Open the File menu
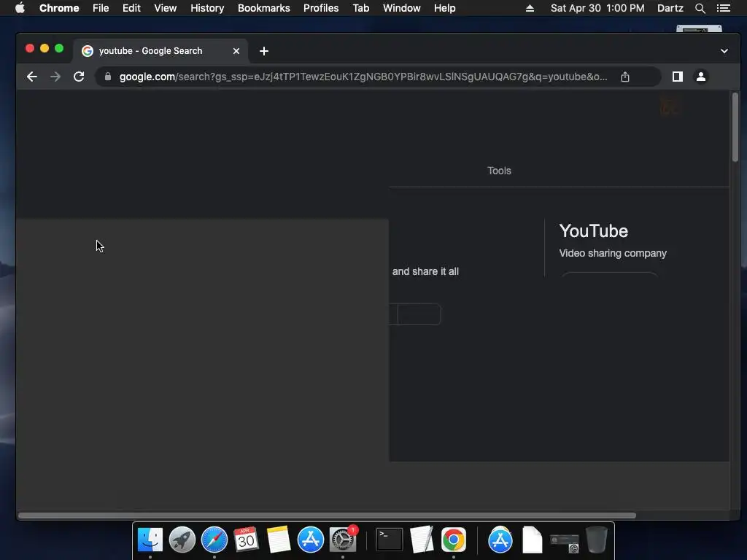 coord(101,8)
